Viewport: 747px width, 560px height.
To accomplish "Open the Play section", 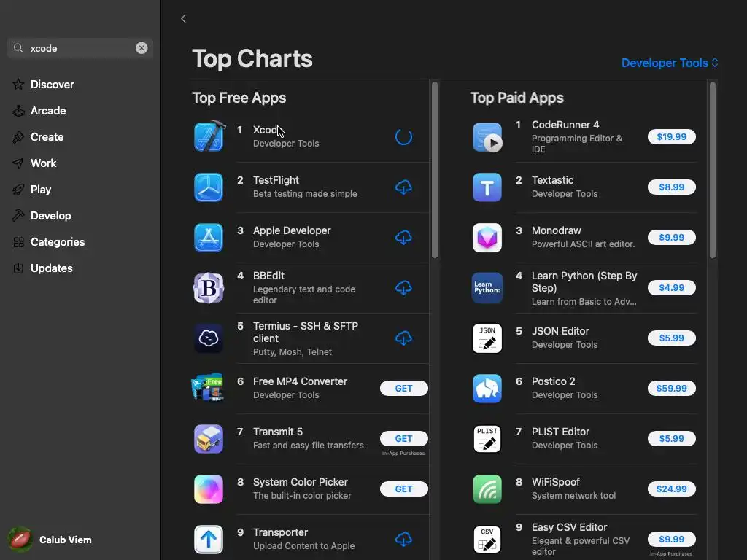I will coord(41,189).
